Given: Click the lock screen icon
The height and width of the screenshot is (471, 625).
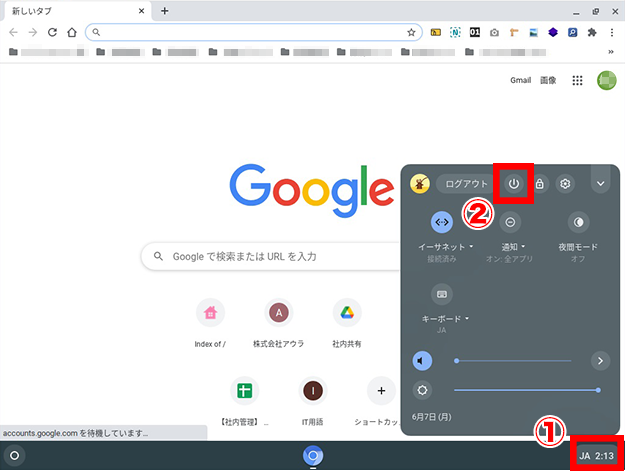Looking at the screenshot, I should [539, 184].
